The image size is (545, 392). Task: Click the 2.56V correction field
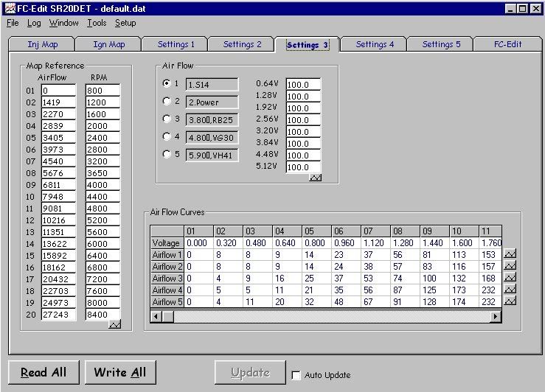point(303,120)
